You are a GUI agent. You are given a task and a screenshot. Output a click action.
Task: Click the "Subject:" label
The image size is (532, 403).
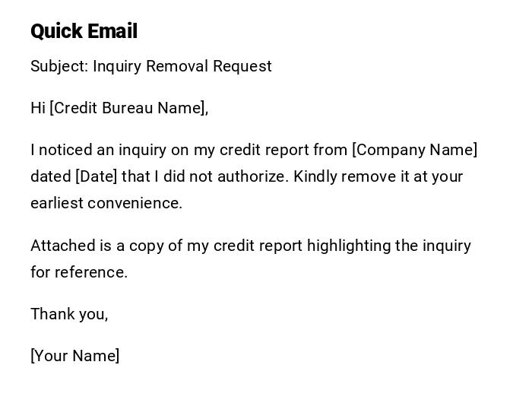59,66
